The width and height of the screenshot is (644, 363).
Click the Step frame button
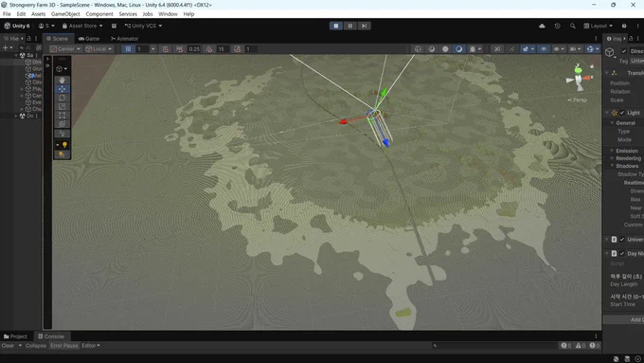pyautogui.click(x=364, y=26)
